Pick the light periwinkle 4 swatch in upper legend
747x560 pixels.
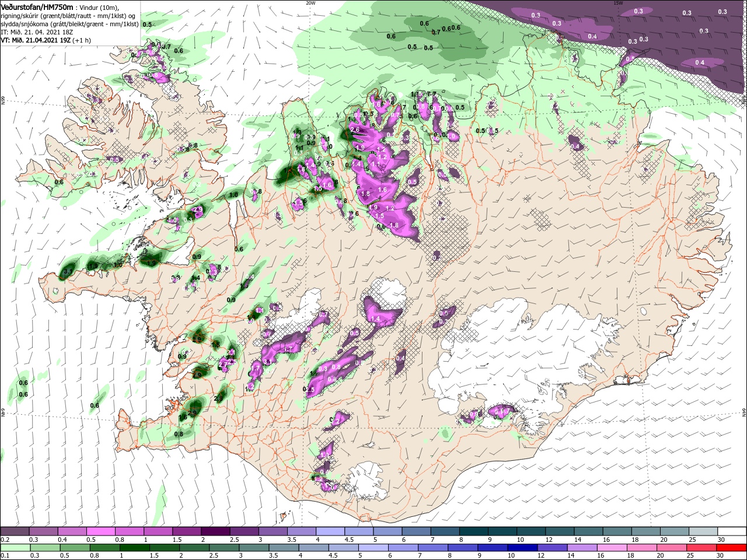click(330, 531)
